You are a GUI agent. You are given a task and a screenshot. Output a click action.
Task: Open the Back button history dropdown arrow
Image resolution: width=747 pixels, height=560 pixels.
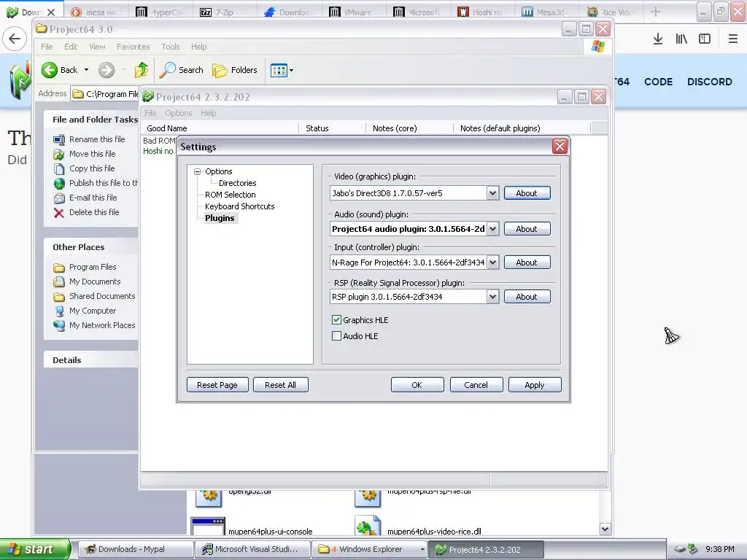pos(86,70)
